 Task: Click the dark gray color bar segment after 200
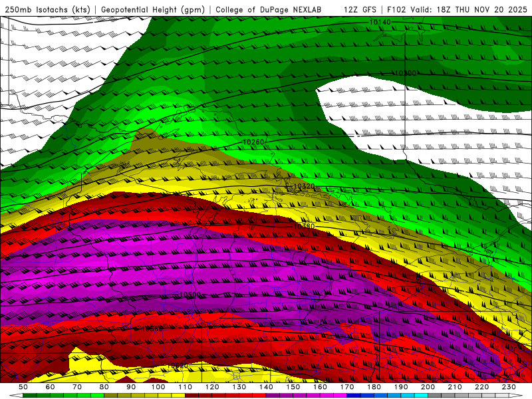pyautogui.click(x=435, y=396)
